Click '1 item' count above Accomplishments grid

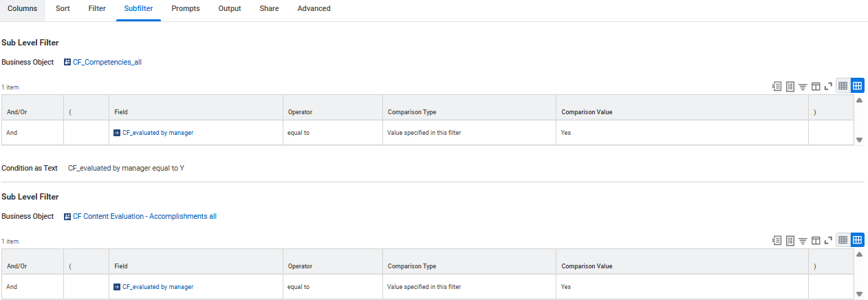pyautogui.click(x=10, y=242)
